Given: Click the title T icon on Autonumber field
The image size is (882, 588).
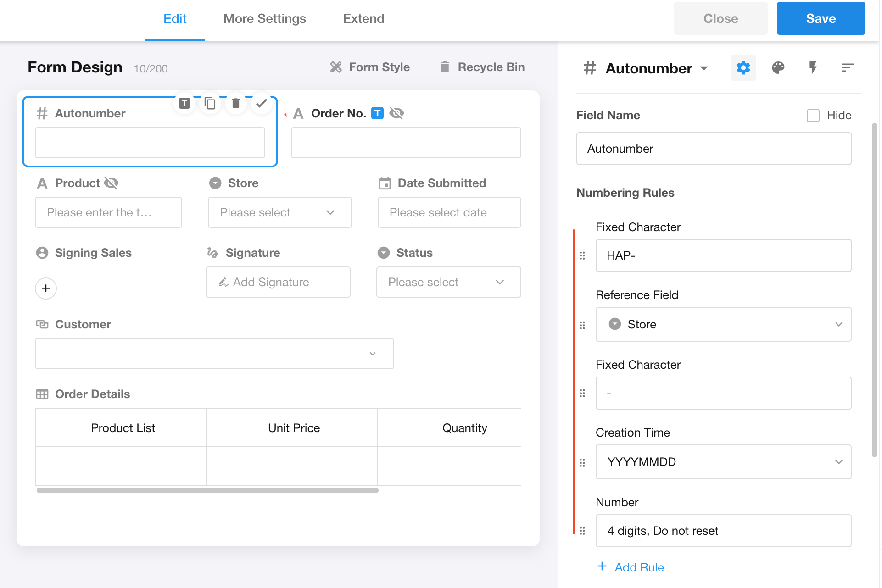Looking at the screenshot, I should click(184, 104).
